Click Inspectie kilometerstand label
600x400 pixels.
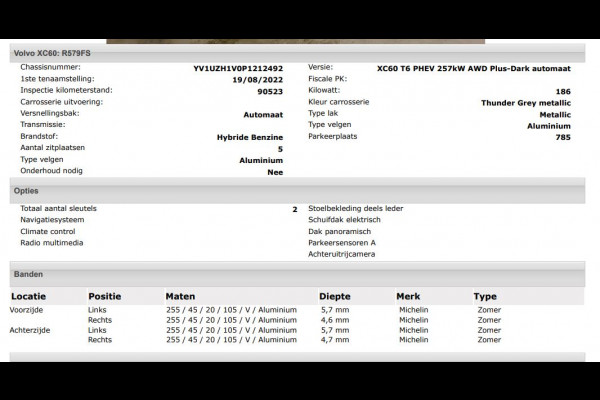66,90
